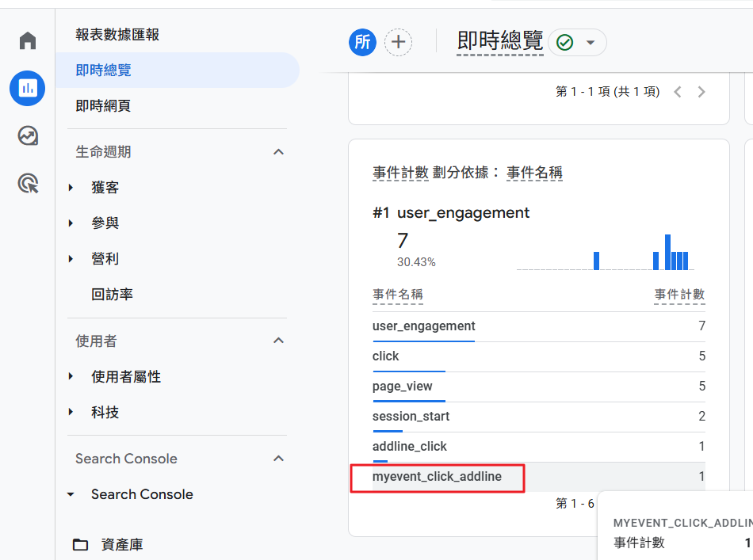Open the Home icon in left rail
The image size is (753, 560).
28,40
